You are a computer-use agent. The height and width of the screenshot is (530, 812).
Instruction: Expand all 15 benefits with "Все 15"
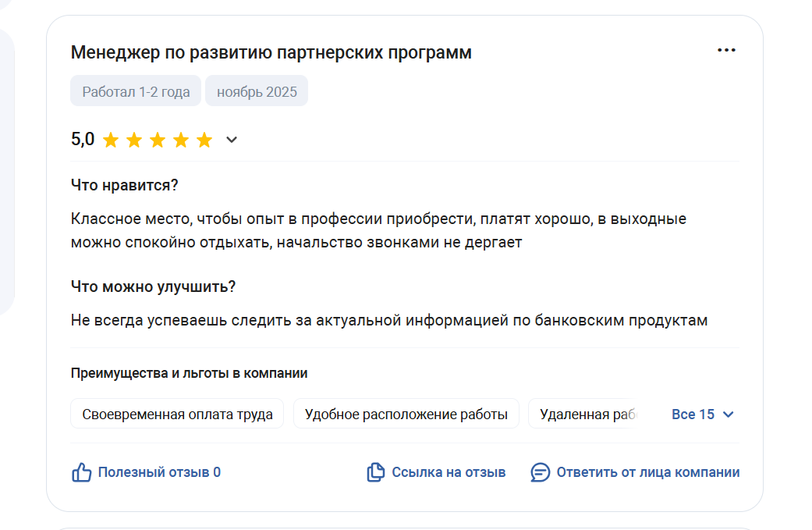tap(693, 414)
